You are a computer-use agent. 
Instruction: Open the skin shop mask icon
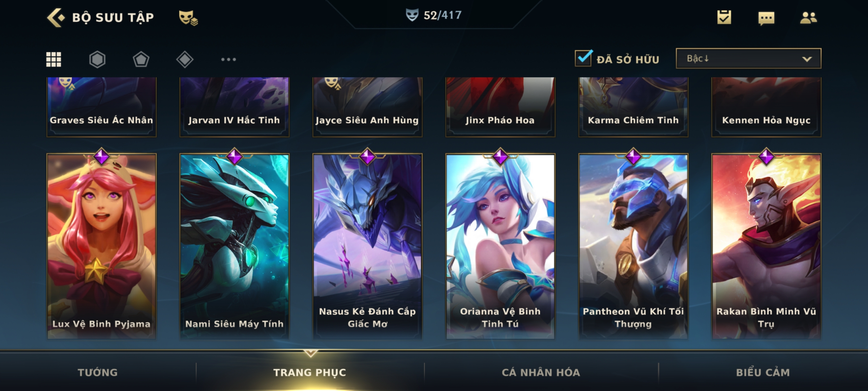click(188, 18)
